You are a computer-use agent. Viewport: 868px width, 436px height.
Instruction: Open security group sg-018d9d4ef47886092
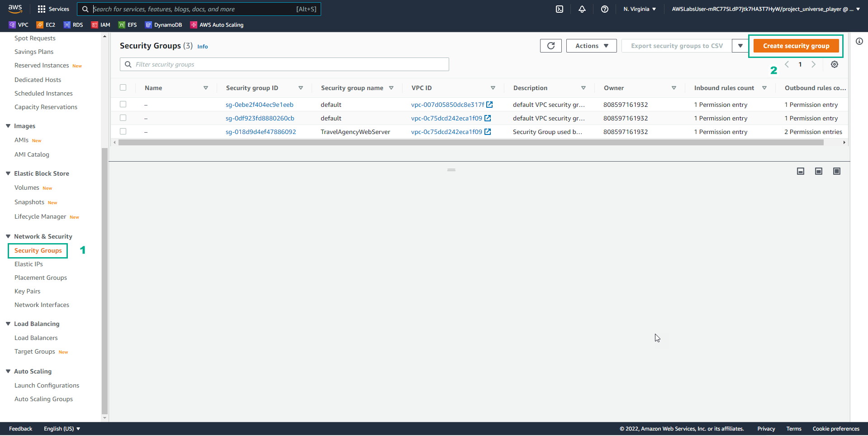point(261,132)
